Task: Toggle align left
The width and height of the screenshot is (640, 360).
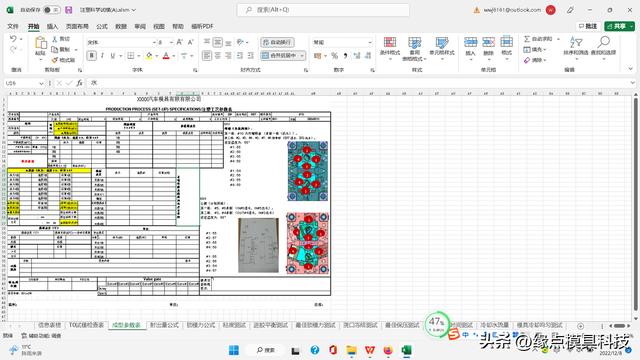Action: [x=207, y=56]
